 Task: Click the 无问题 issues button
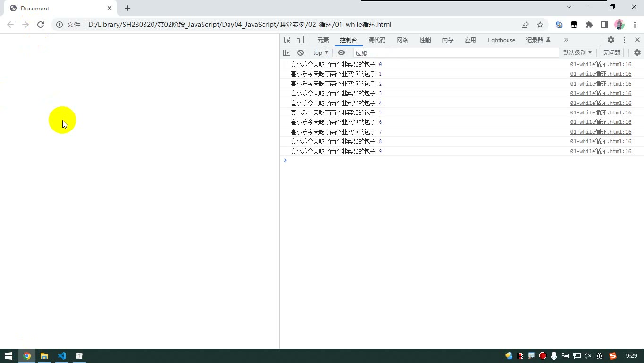pos(611,53)
